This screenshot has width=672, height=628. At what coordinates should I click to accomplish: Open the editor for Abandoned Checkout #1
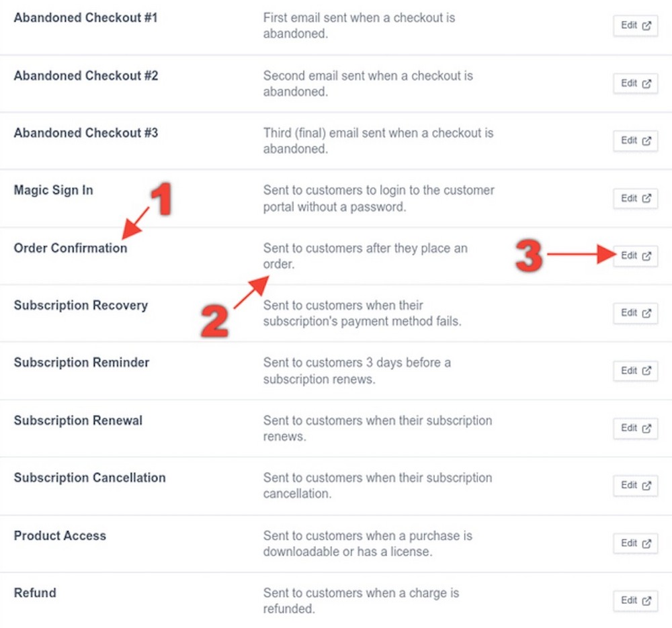[x=634, y=26]
